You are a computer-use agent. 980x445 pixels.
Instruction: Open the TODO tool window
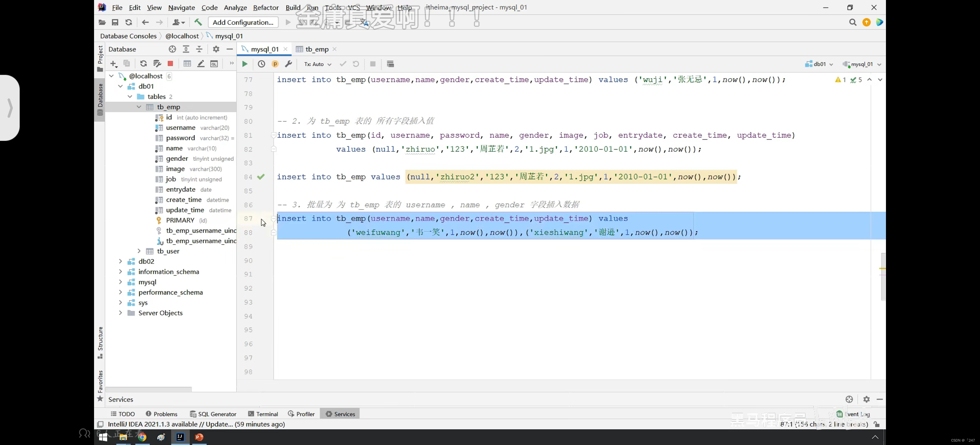[x=123, y=414]
